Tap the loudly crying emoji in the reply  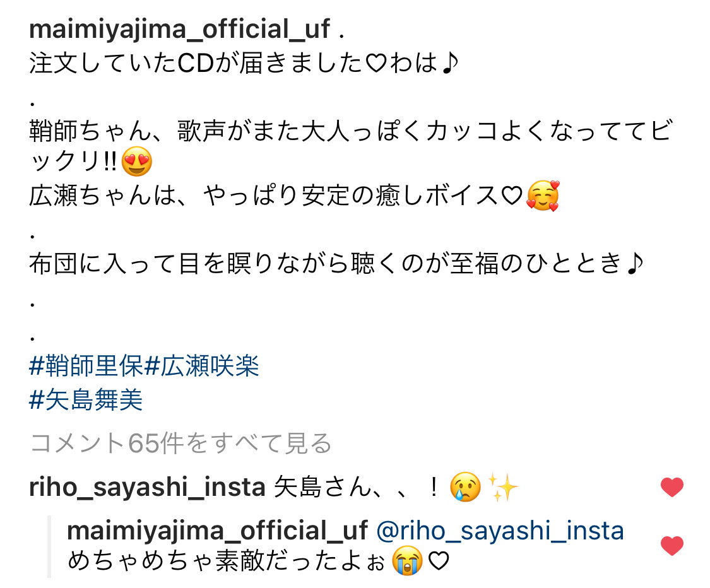[408, 560]
